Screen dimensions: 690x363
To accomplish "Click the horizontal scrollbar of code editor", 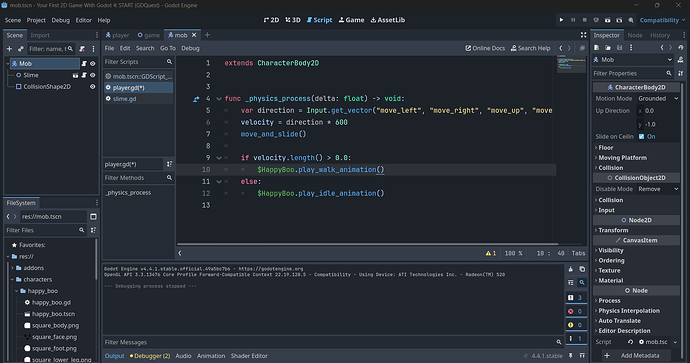I will coord(367,244).
